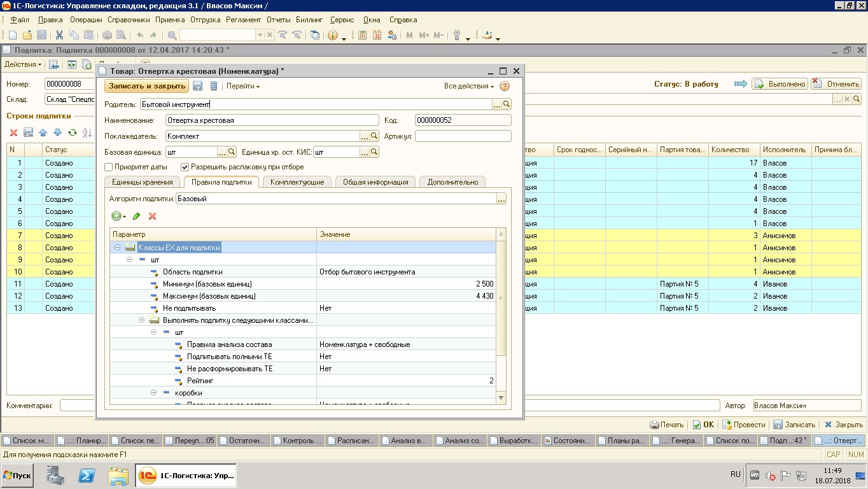Collapse the Классы ЕХ для подпитки node
This screenshot has width=868, height=489.
pyautogui.click(x=118, y=248)
